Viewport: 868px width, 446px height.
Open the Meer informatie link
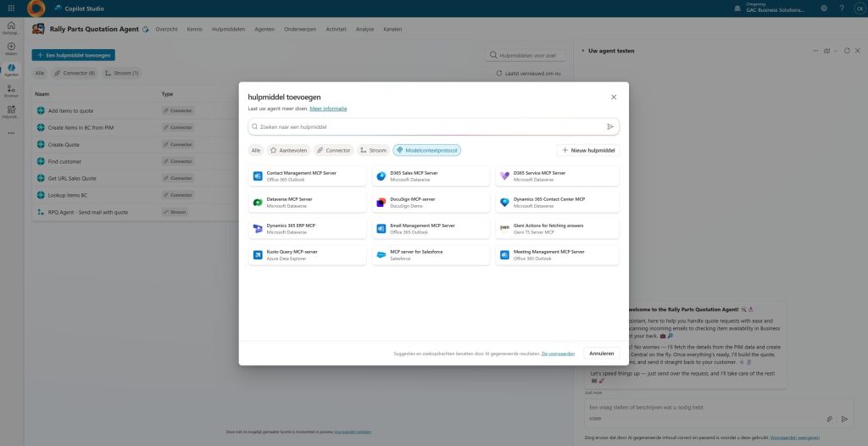[328, 109]
